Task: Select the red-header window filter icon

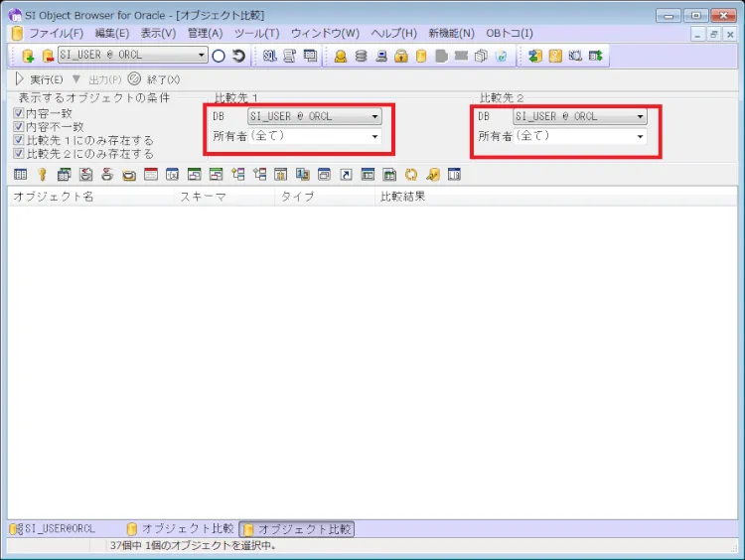Action: pyautogui.click(x=151, y=175)
